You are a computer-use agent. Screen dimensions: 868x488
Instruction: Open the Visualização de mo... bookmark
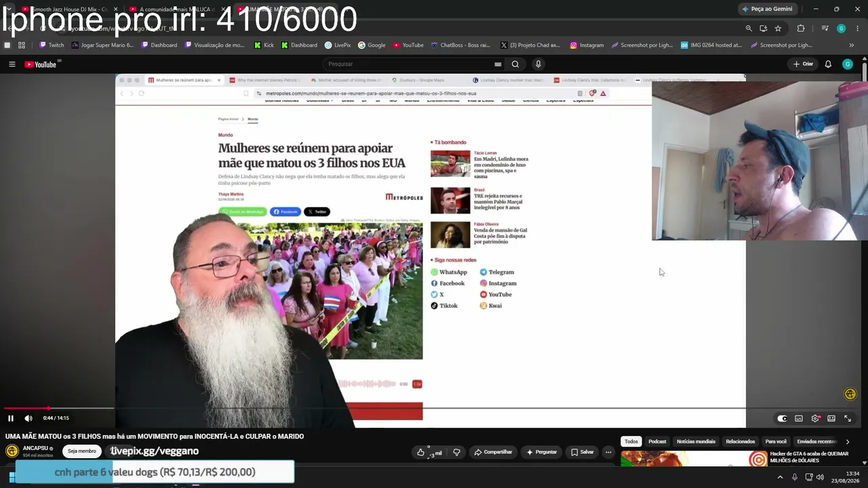coord(214,45)
